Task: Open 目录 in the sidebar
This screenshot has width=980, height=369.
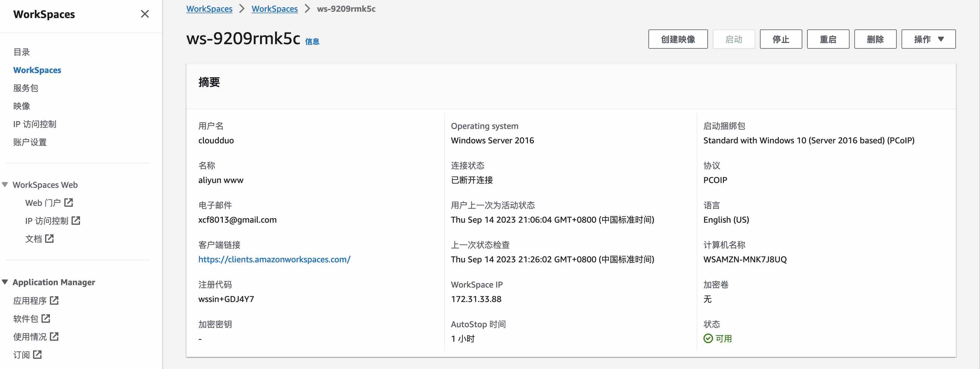Action: tap(22, 52)
